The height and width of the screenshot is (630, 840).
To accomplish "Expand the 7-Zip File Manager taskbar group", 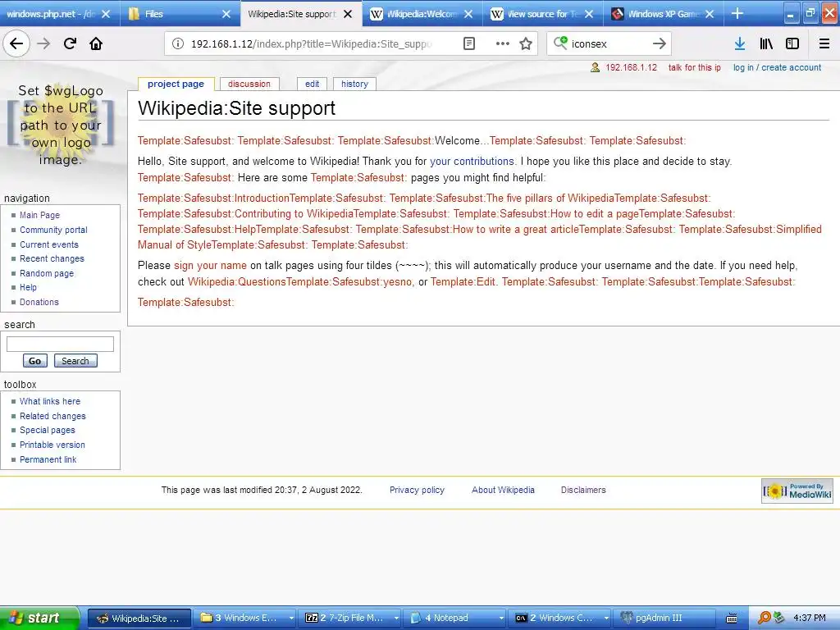I will point(351,619).
